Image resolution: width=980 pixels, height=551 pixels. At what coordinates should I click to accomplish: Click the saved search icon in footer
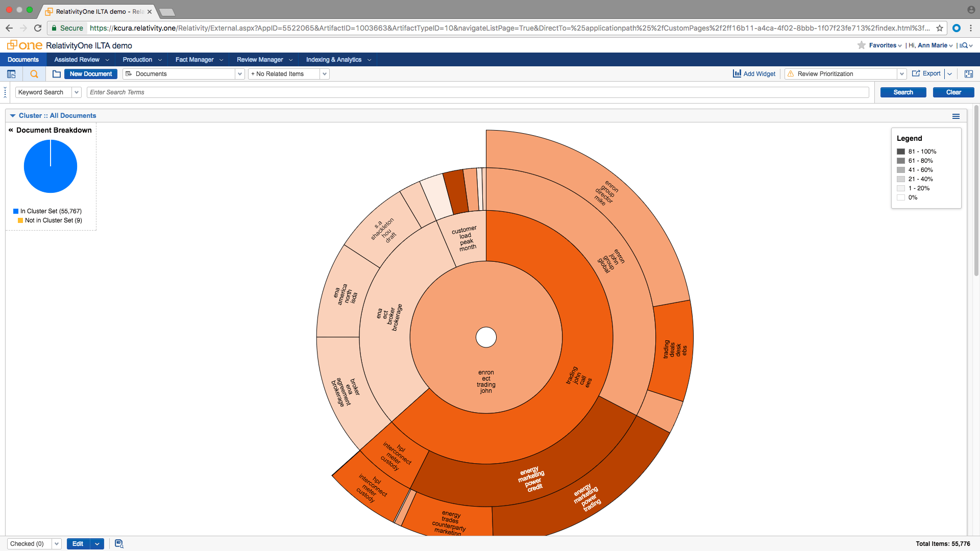pos(119,544)
